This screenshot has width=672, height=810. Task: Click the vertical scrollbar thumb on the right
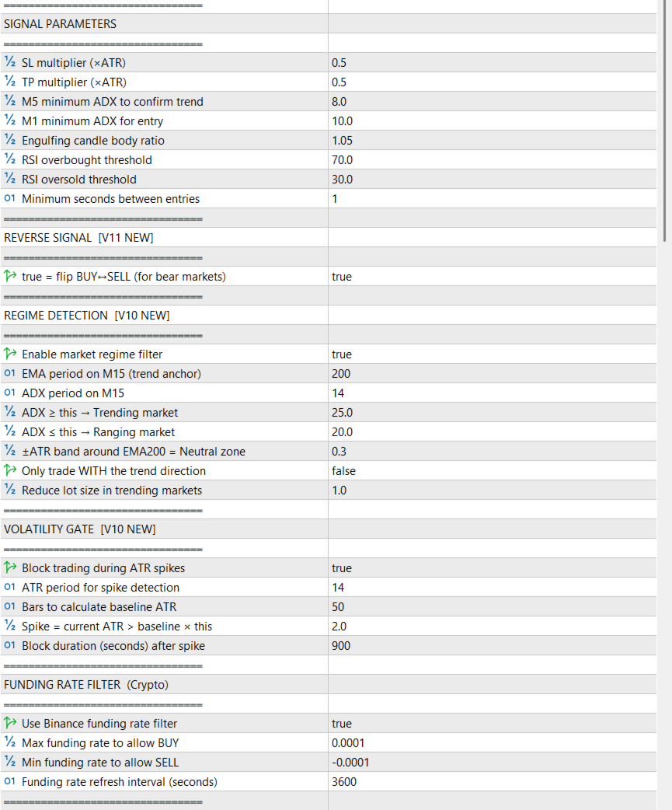click(x=664, y=117)
